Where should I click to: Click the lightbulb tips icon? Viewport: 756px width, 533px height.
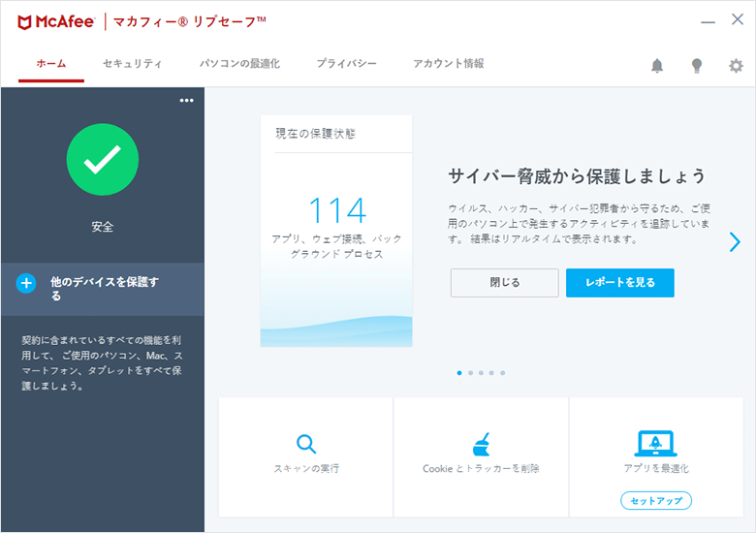coord(696,66)
